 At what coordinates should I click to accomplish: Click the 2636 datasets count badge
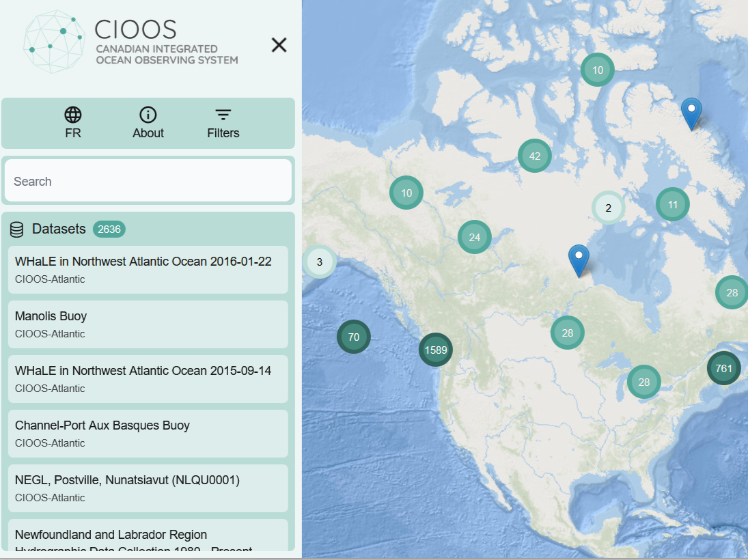(109, 229)
